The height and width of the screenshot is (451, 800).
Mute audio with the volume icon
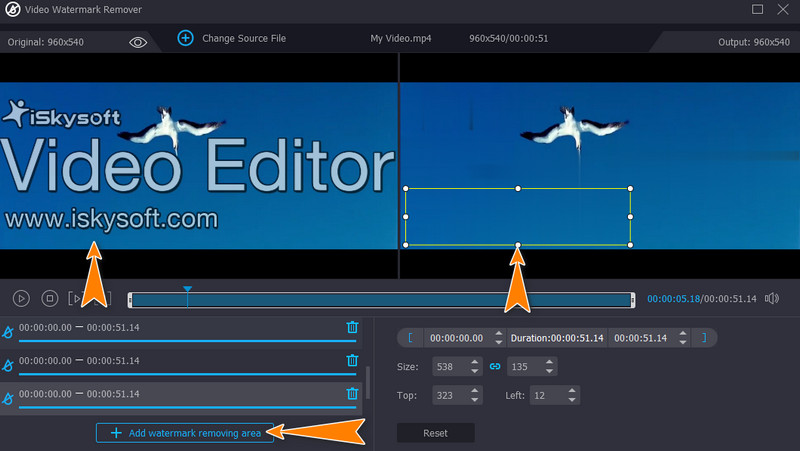772,298
